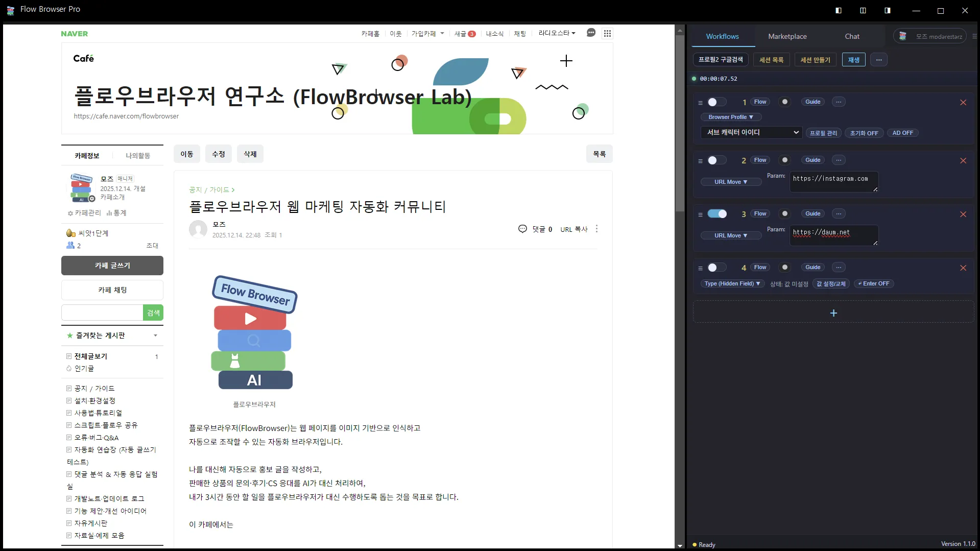
Task: Open the Type (Hidden Field) dropdown on step 4
Action: coord(732,283)
